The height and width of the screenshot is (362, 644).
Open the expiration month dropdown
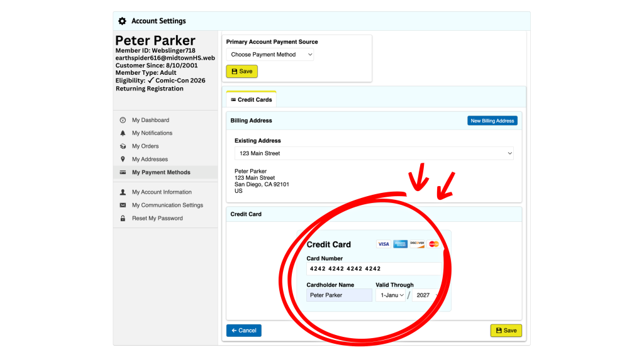[x=391, y=295]
